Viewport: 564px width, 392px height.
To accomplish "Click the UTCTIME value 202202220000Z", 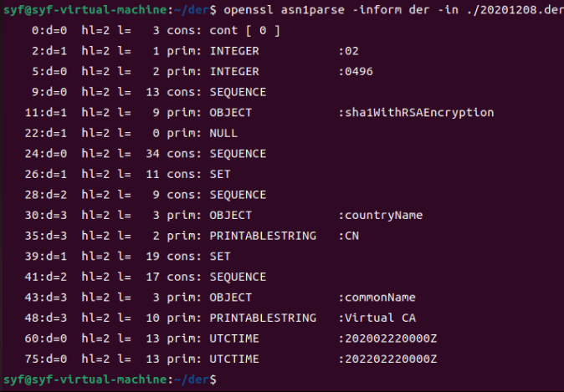I will pos(390,359).
